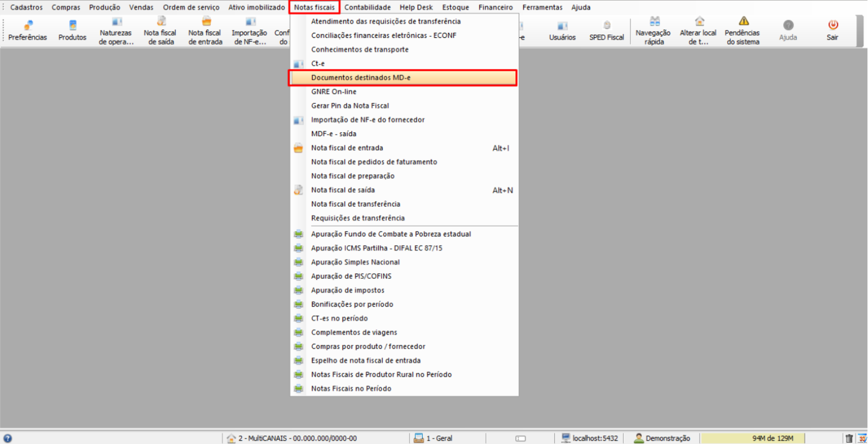
Task: Open Navegação rápida from the toolbar
Action: click(654, 23)
